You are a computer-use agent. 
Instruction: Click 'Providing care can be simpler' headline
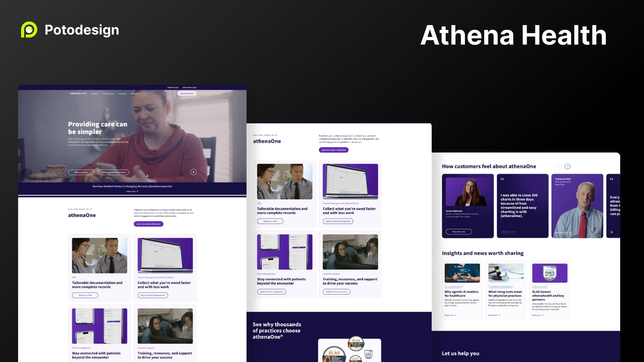coord(98,128)
